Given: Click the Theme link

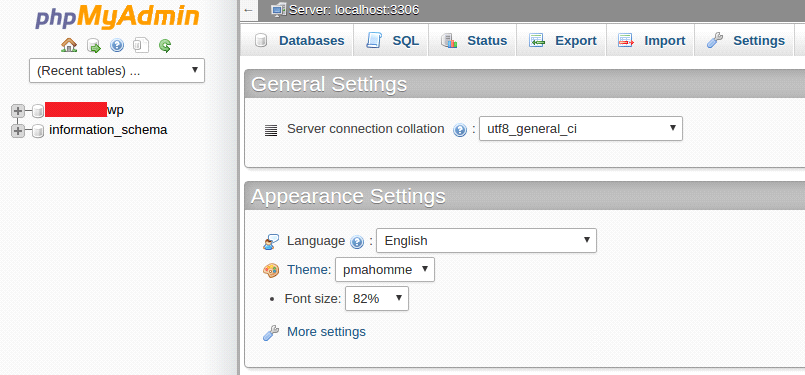Looking at the screenshot, I should (309, 269).
